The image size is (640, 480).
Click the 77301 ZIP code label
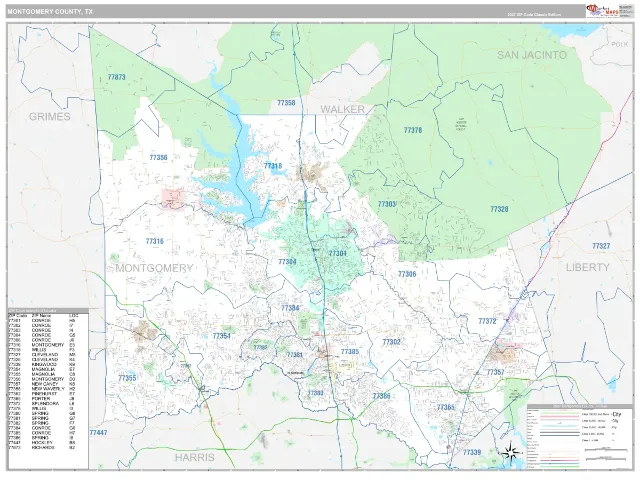[338, 253]
